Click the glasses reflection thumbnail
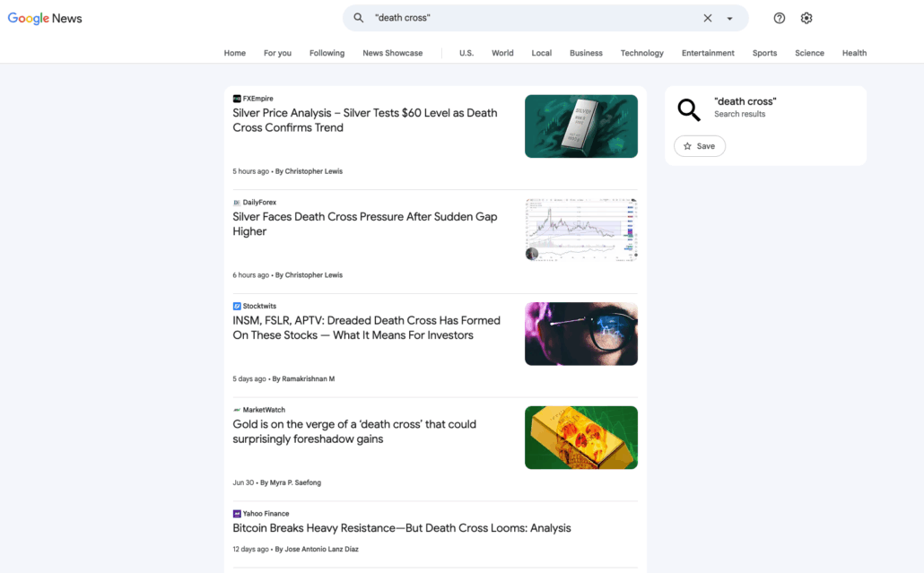The width and height of the screenshot is (924, 573). pyautogui.click(x=581, y=334)
